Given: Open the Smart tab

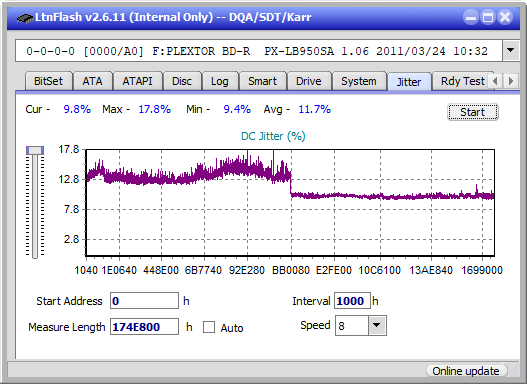Looking at the screenshot, I should tap(262, 81).
